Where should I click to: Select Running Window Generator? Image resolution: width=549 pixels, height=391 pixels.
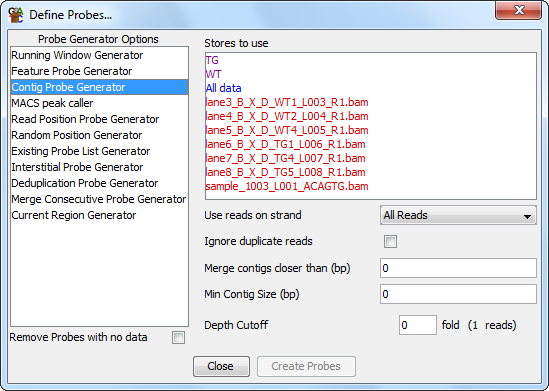[x=99, y=55]
